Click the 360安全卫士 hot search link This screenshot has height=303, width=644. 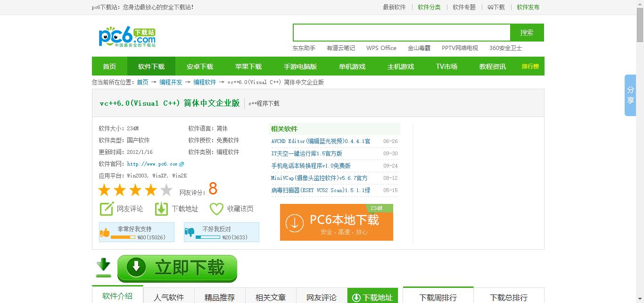click(505, 48)
